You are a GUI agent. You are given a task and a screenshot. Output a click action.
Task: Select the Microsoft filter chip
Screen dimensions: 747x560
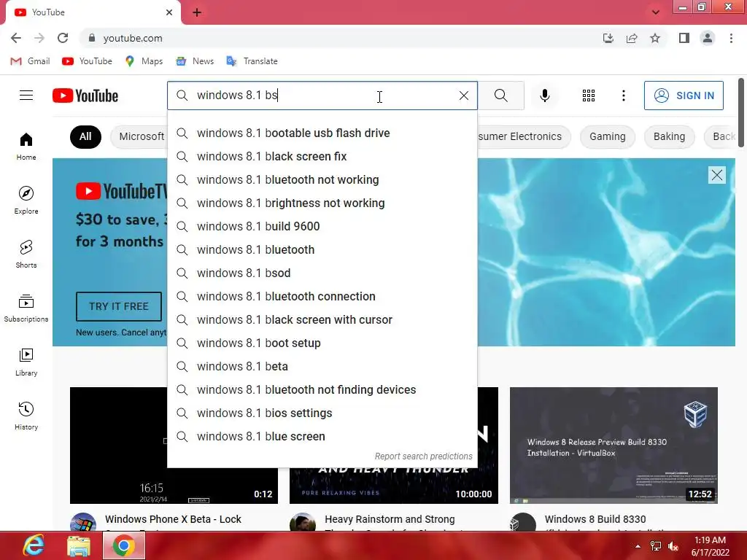139,136
